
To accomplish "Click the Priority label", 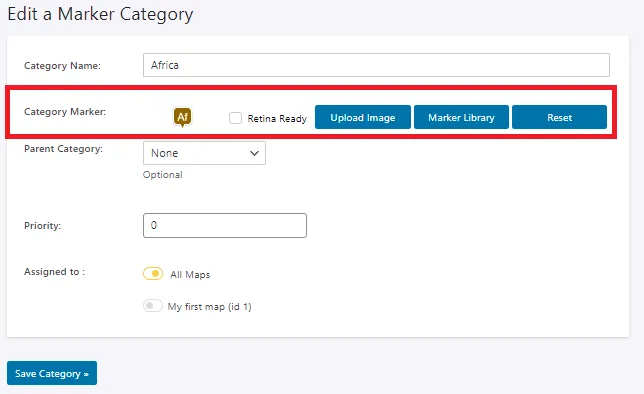I will click(x=42, y=226).
